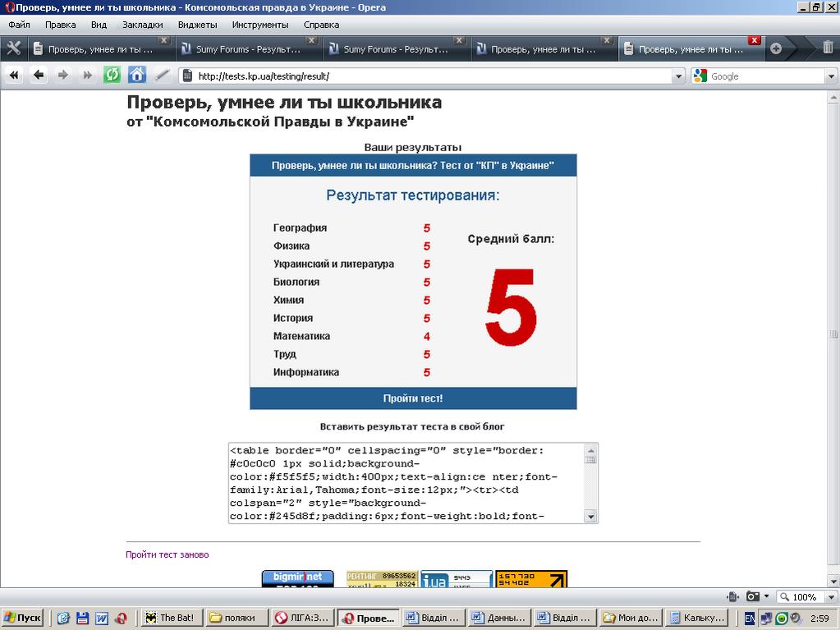Image resolution: width=840 pixels, height=630 pixels.
Task: Go to the Home page icon
Action: (137, 76)
